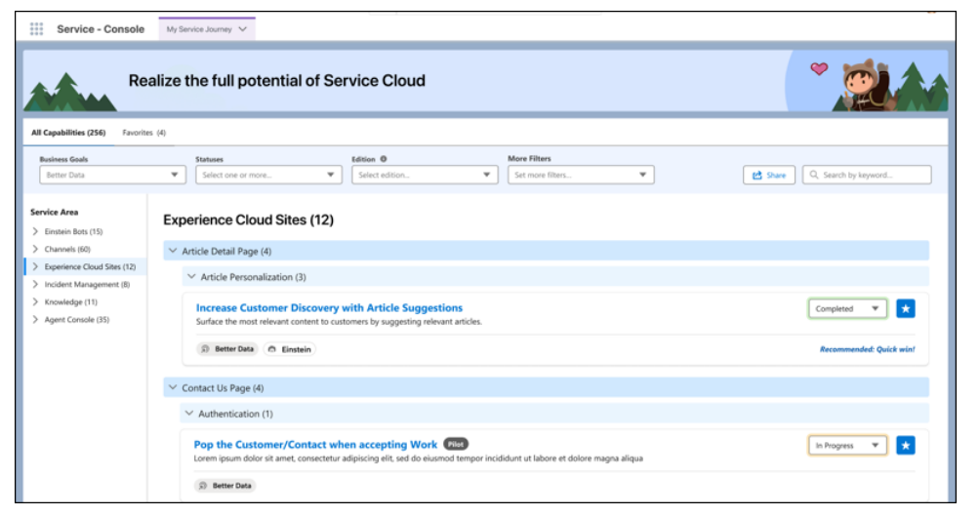The image size is (980, 516).
Task: Change the Completed status dropdown
Action: point(846,309)
